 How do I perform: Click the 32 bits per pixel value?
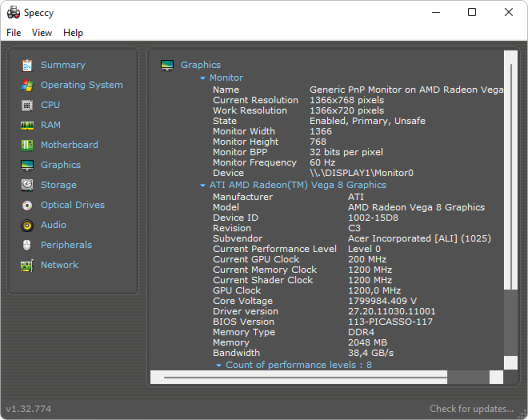(x=346, y=152)
